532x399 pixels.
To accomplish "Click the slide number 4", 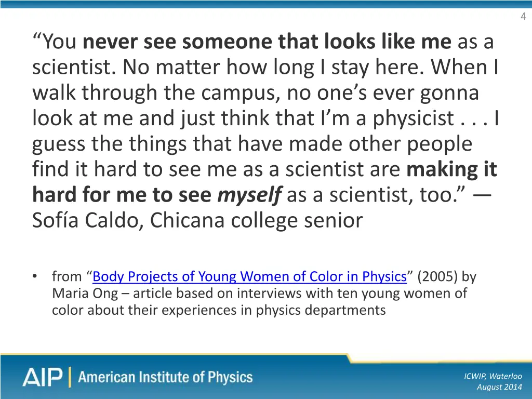I will pyautogui.click(x=524, y=16).
